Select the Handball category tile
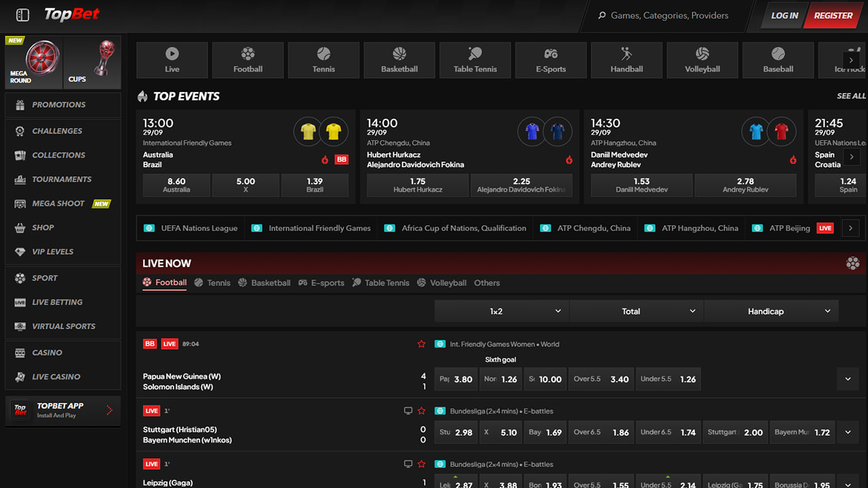868x488 pixels. [627, 60]
